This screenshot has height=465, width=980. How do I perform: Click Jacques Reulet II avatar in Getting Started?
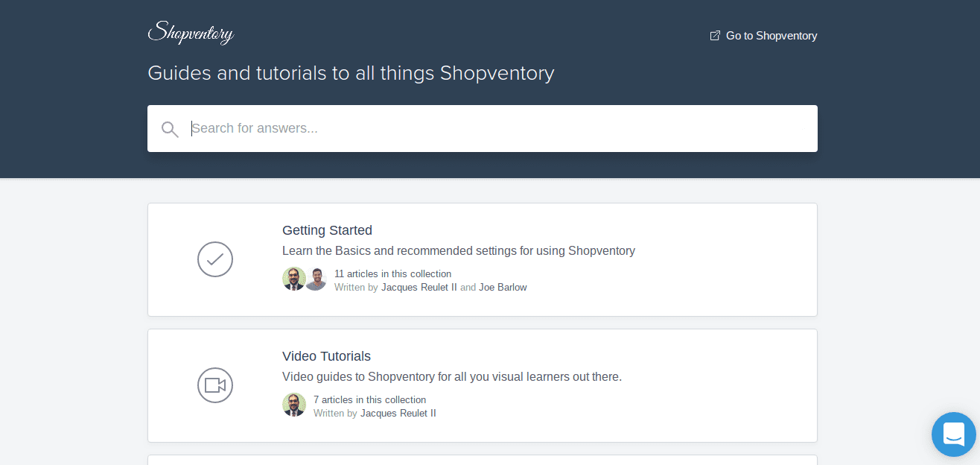coord(294,279)
